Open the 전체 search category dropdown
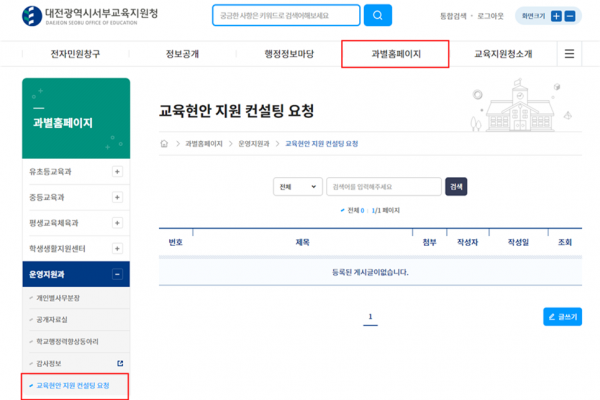 pos(297,187)
